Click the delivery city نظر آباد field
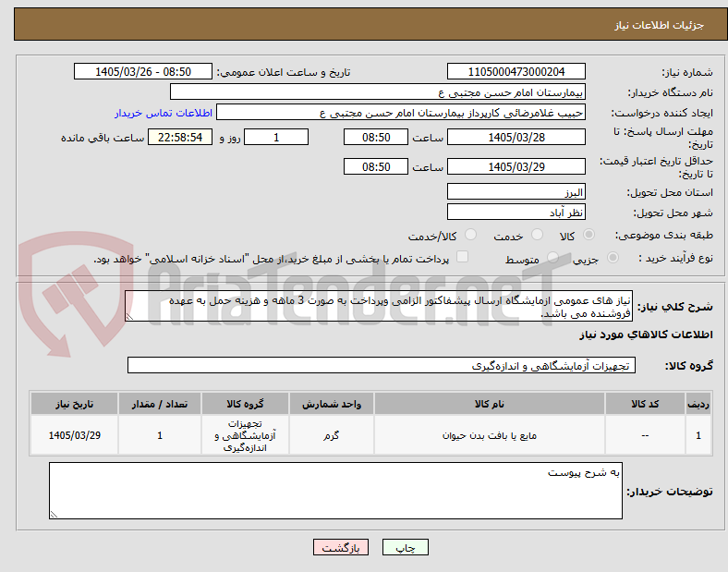The image size is (728, 572). [516, 213]
